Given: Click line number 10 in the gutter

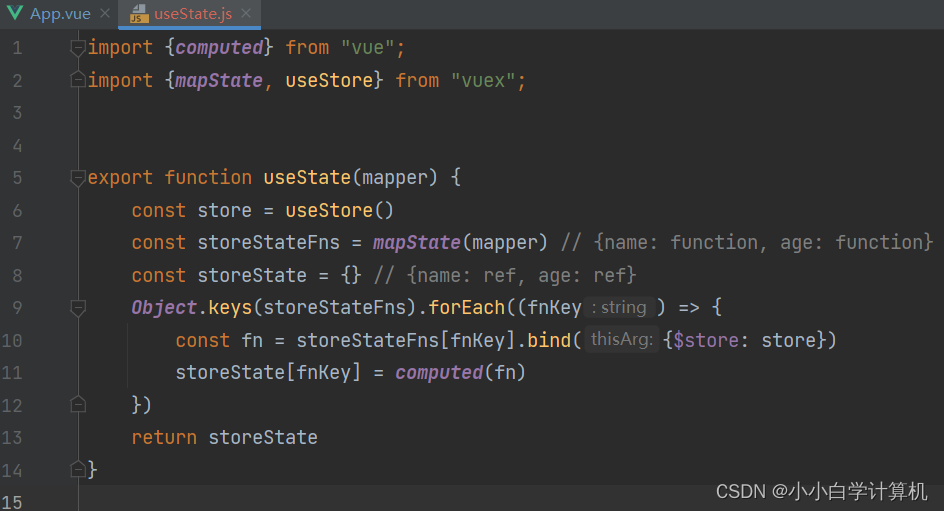Looking at the screenshot, I should pos(12,341).
